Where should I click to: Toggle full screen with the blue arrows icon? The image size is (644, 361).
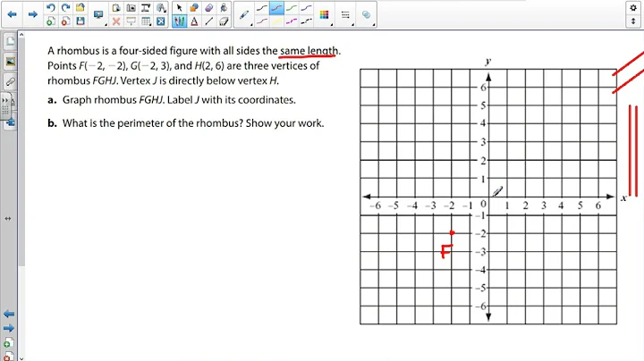(161, 21)
